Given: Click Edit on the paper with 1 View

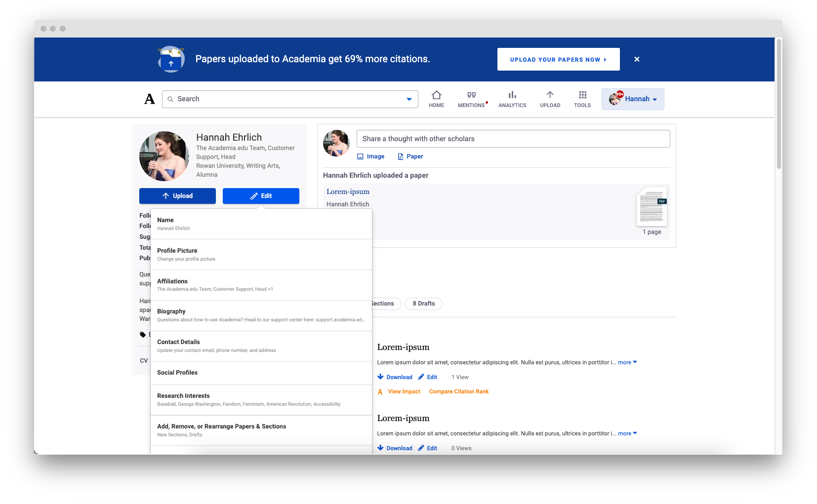Looking at the screenshot, I should pyautogui.click(x=427, y=377).
